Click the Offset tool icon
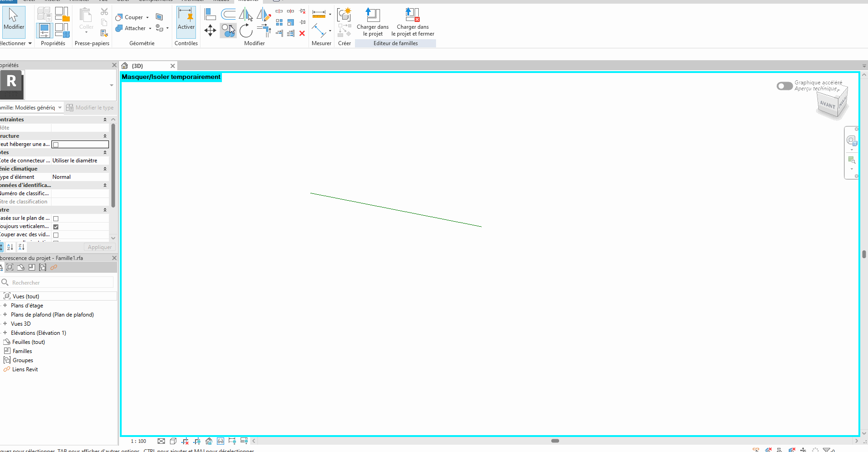The image size is (868, 452). [228, 15]
